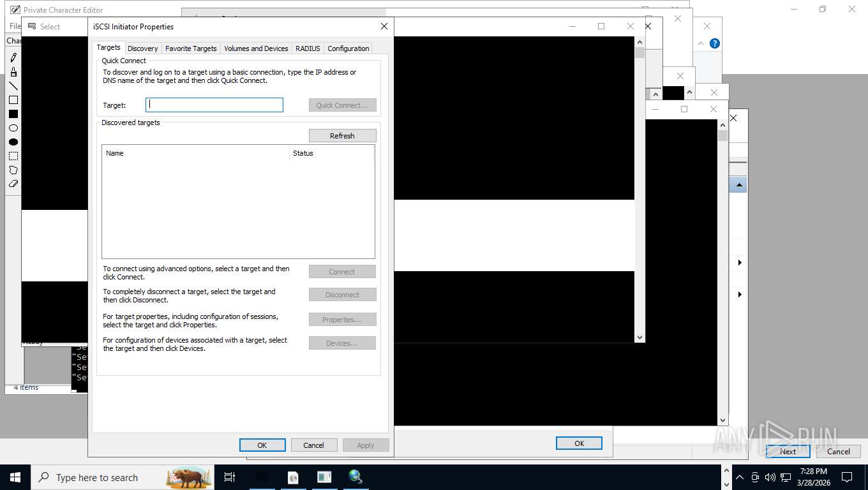
Task: Click OK in iSCSI Initiator Properties
Action: (262, 445)
